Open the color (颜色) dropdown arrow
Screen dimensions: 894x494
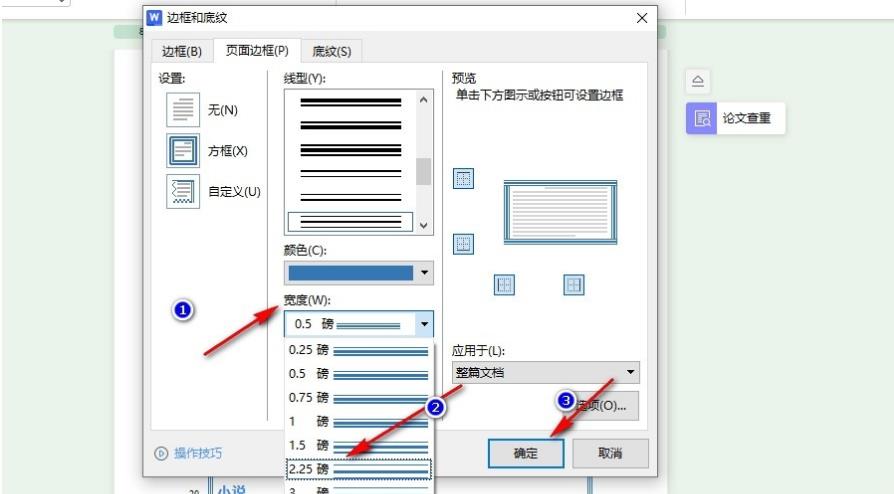tap(424, 273)
